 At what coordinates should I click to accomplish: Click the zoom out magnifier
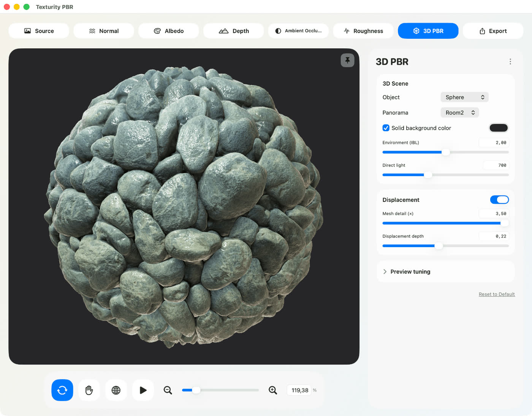tap(168, 390)
